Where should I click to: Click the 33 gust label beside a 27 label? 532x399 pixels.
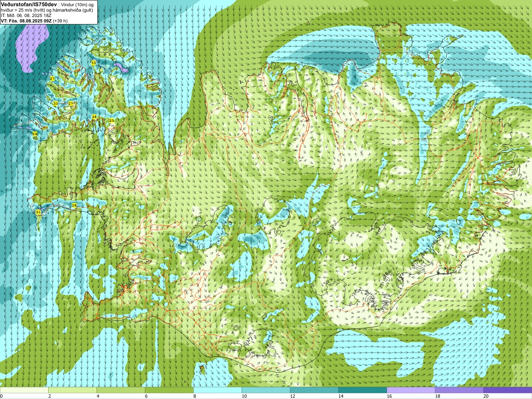56,103
